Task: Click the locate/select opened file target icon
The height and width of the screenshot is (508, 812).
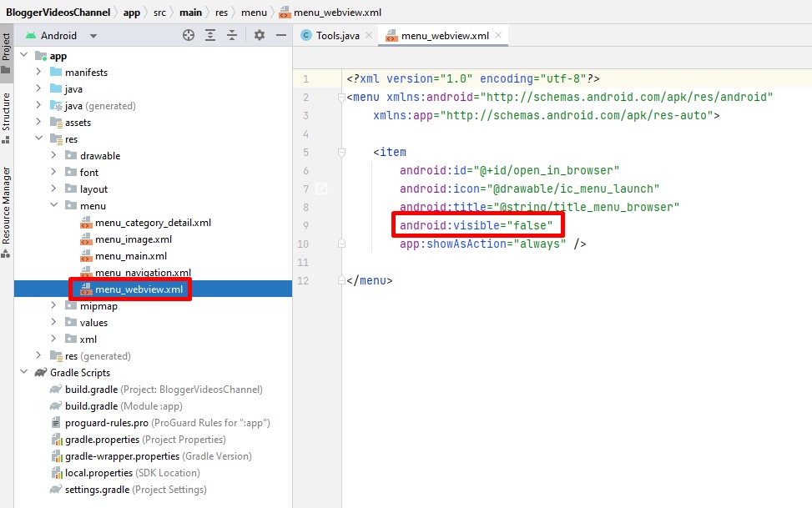Action: (x=189, y=35)
